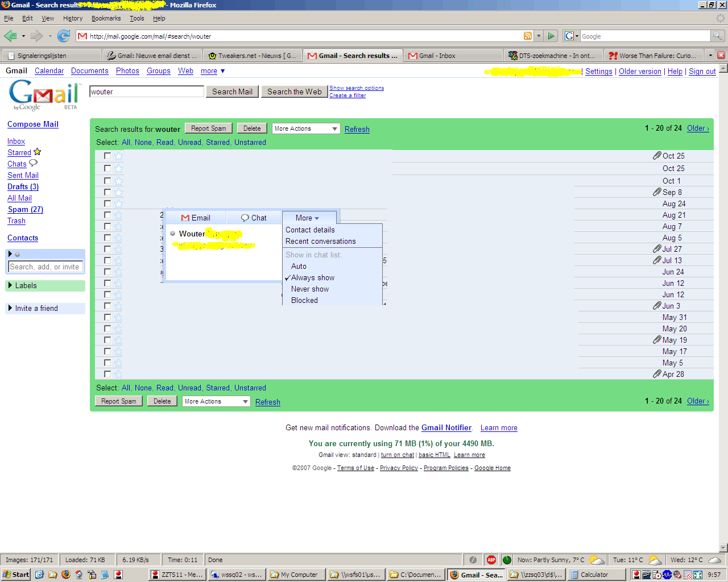
Task: Expand the 'more' Google services menu
Action: pyautogui.click(x=213, y=71)
